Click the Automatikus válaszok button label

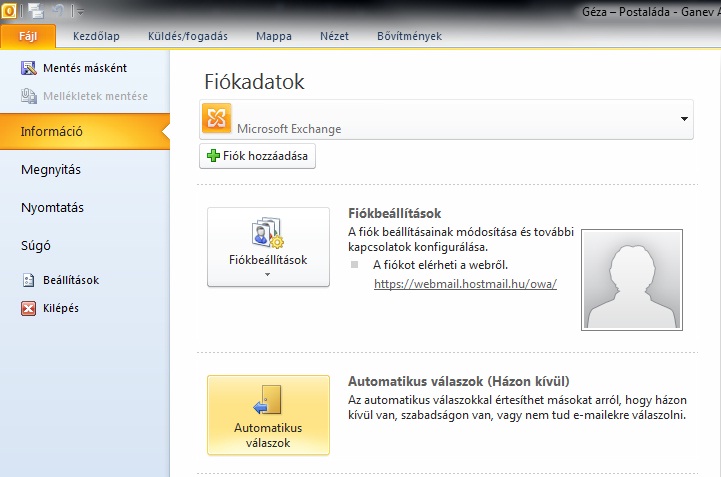tap(268, 435)
